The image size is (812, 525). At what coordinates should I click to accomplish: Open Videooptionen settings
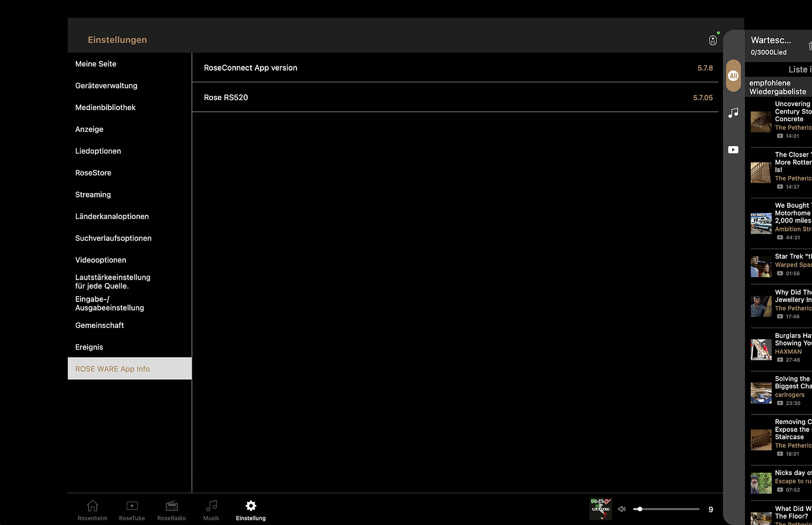pos(129,260)
